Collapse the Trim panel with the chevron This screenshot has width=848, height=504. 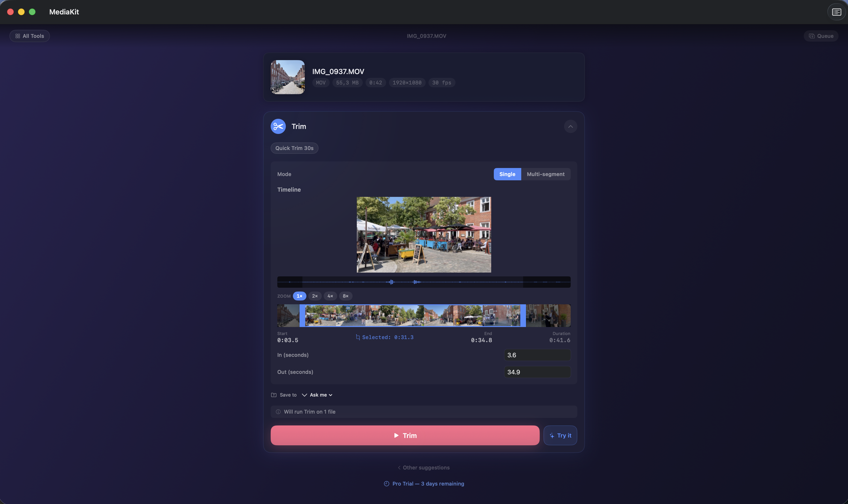[x=570, y=126]
